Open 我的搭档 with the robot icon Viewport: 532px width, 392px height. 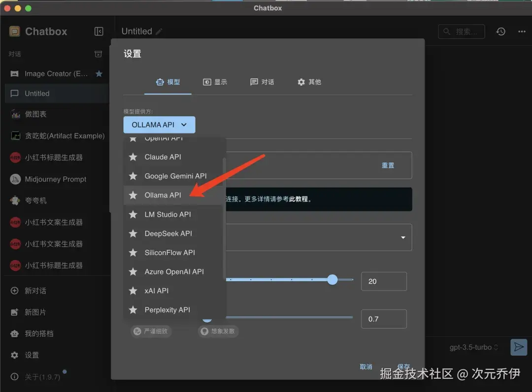click(x=14, y=333)
